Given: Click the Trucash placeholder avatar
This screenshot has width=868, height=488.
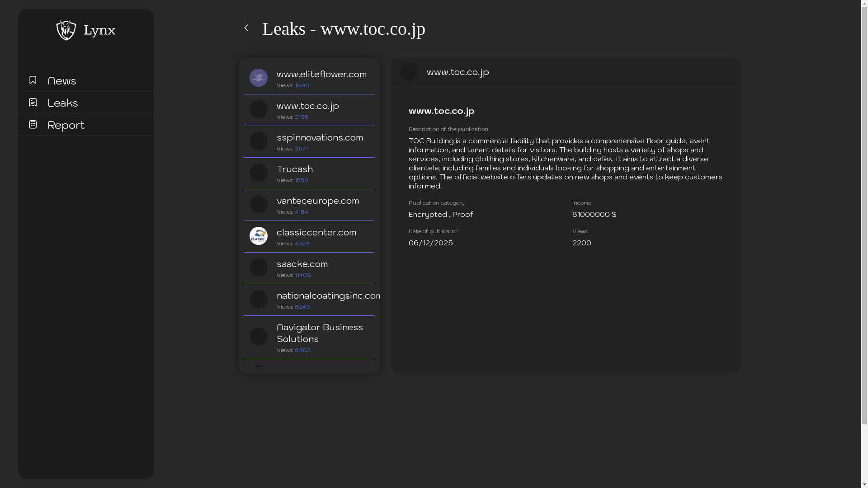Looking at the screenshot, I should tap(259, 173).
